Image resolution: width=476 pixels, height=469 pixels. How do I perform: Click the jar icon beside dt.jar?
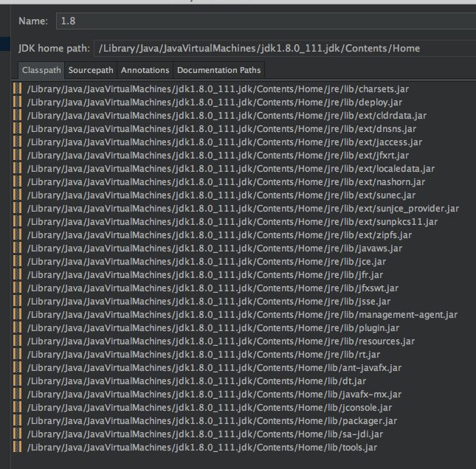tap(18, 381)
